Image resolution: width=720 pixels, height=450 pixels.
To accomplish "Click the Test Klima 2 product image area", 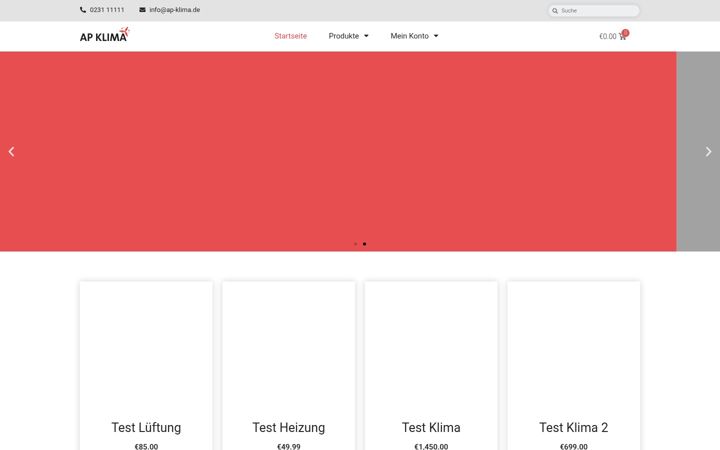I will click(574, 348).
